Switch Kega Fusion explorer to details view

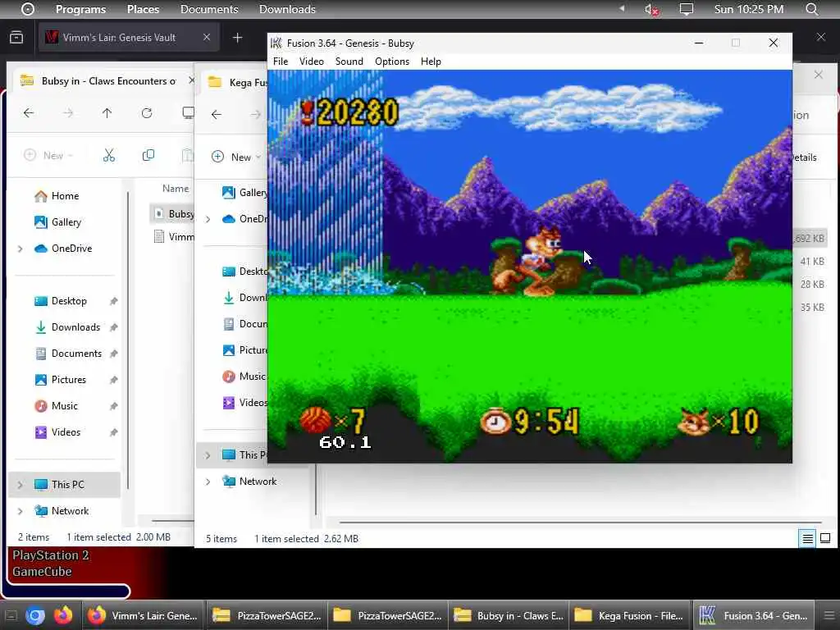pyautogui.click(x=807, y=538)
